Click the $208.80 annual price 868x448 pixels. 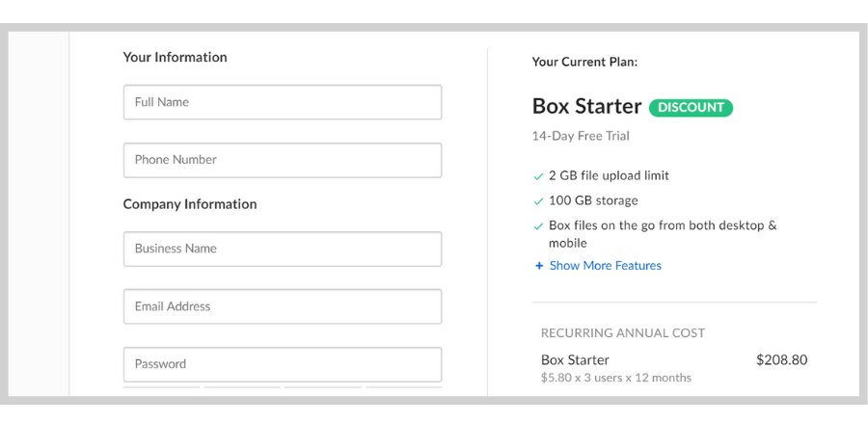[781, 360]
